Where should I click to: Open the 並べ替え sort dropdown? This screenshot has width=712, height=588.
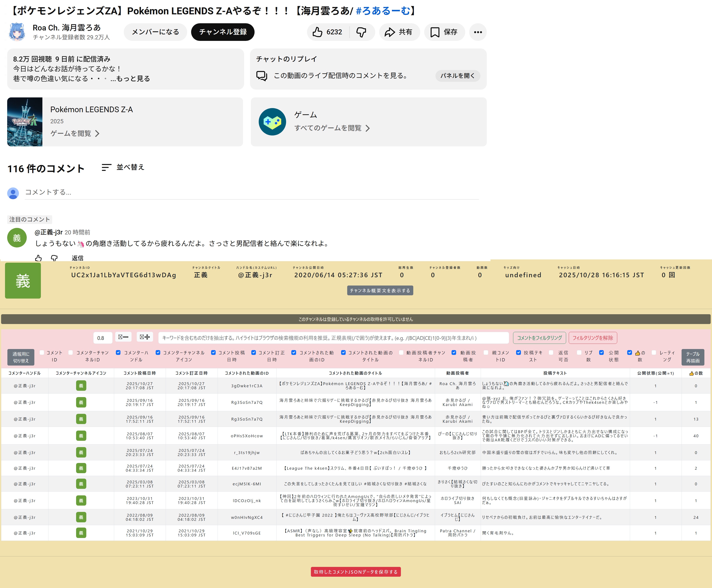123,167
